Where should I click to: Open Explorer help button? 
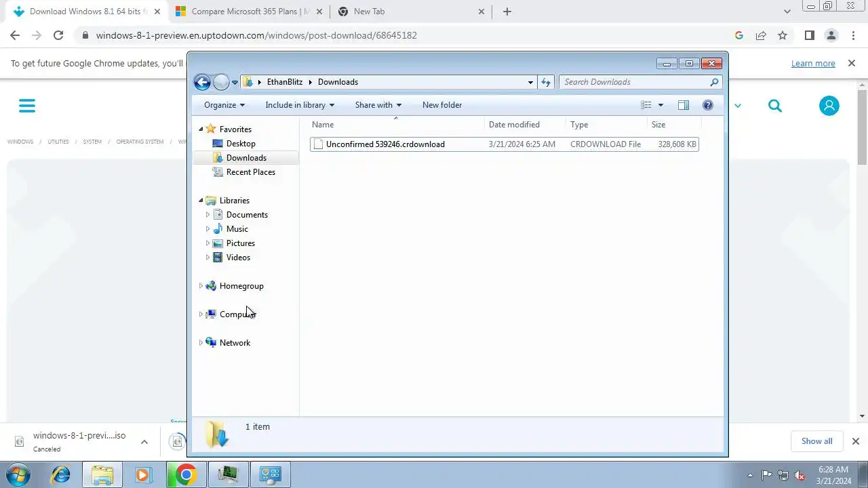click(708, 105)
